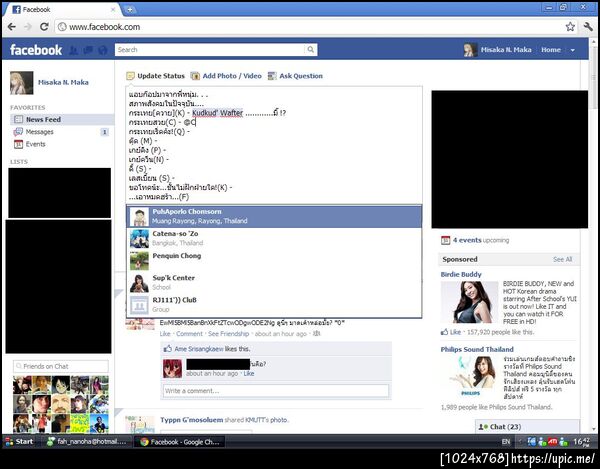Open Birdie Buddy ad title
Image resolution: width=600 pixels, height=469 pixels.
click(x=461, y=274)
